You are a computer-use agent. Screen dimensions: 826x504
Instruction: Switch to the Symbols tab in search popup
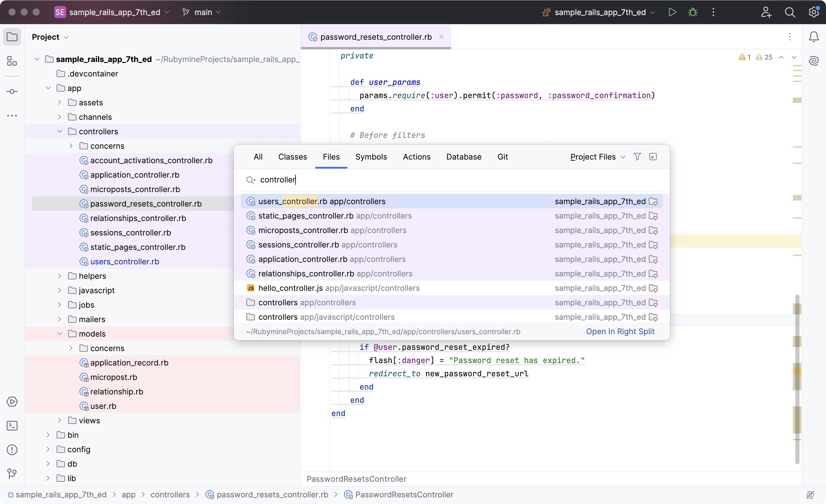(x=371, y=157)
